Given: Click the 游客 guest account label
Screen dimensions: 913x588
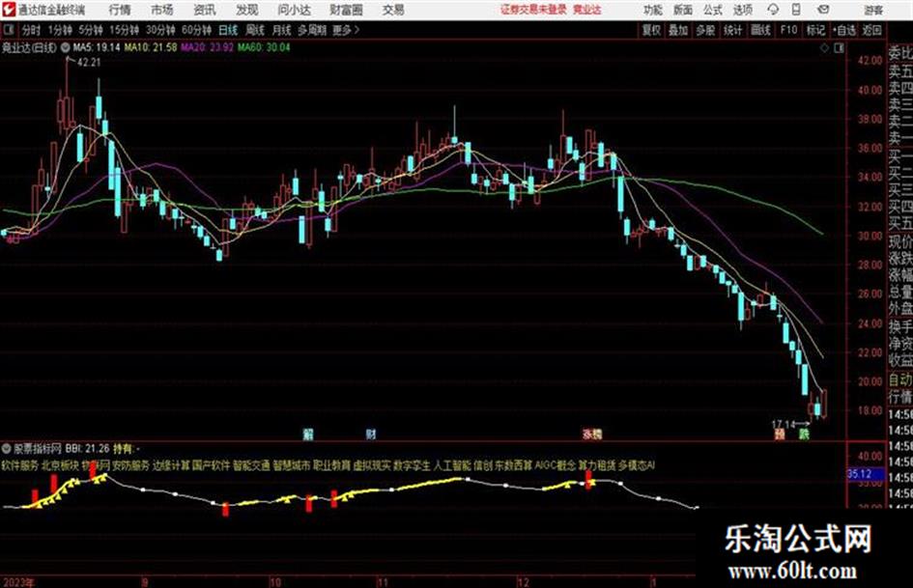Looking at the screenshot, I should click(872, 10).
